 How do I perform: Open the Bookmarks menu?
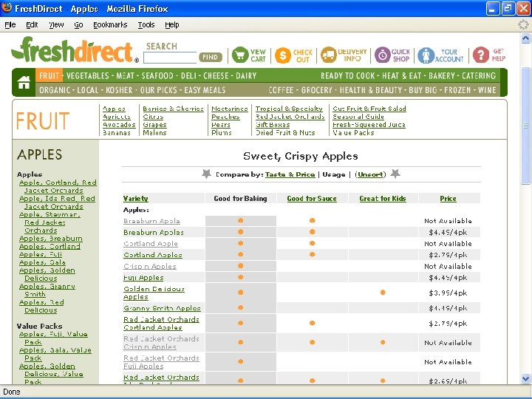click(110, 25)
